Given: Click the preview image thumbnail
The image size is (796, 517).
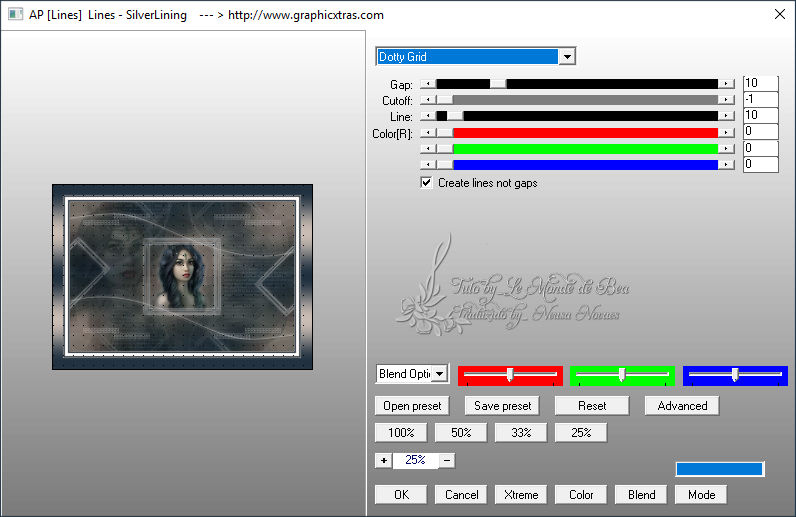Looking at the screenshot, I should point(182,277).
